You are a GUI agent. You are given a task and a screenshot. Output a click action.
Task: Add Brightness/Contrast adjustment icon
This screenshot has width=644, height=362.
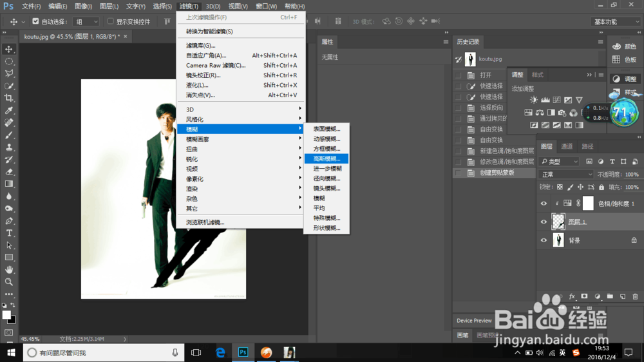(x=533, y=100)
